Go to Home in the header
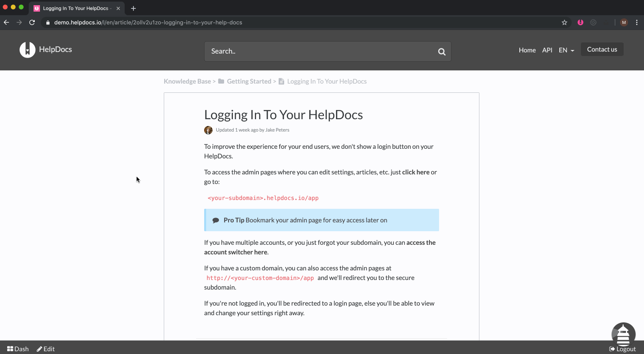 tap(527, 50)
